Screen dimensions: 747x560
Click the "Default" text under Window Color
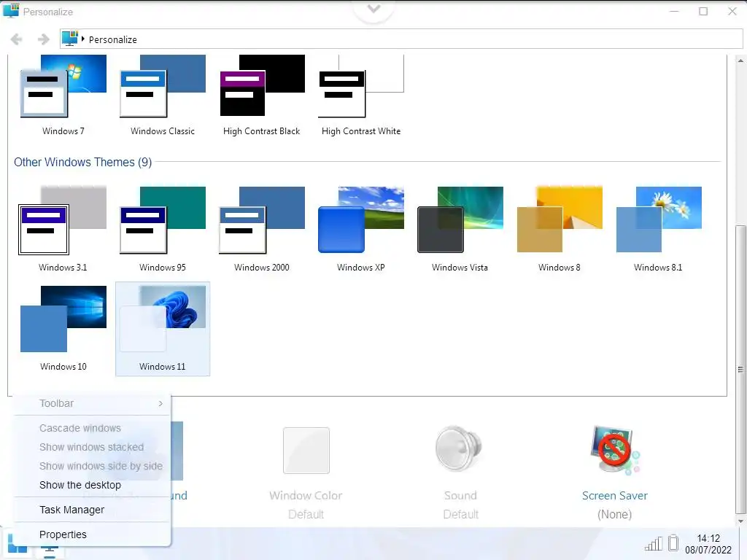[306, 515]
